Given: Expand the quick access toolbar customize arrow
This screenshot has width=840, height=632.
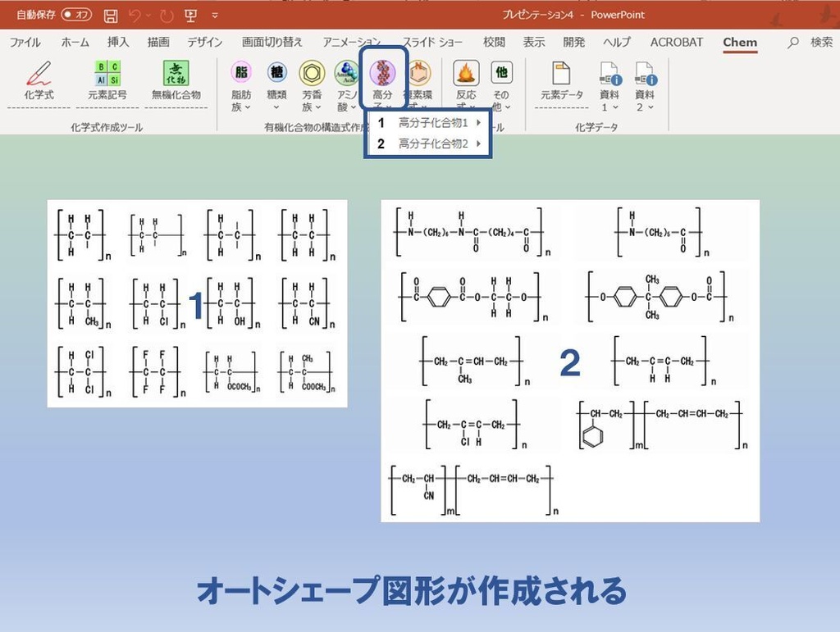Looking at the screenshot, I should pyautogui.click(x=215, y=16).
